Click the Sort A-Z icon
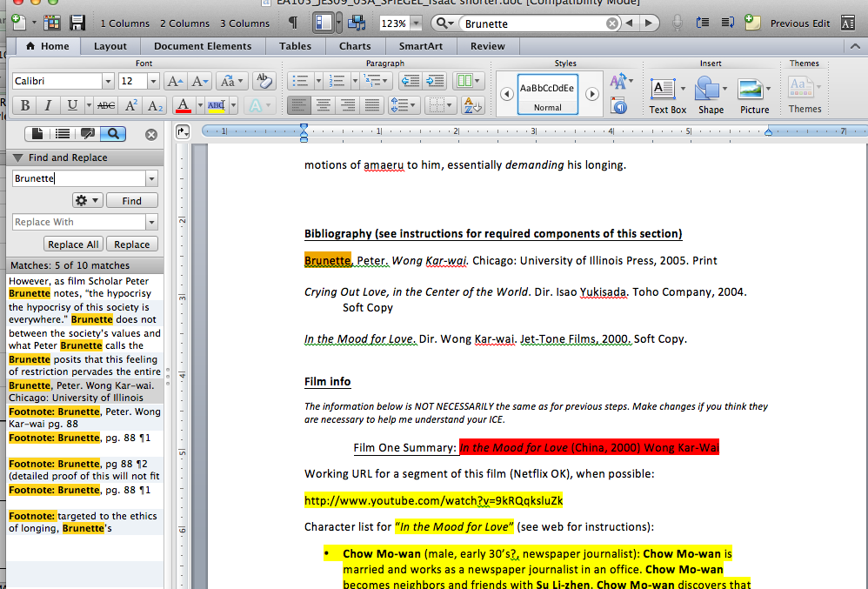Screen dimensions: 868x589 pos(472,105)
